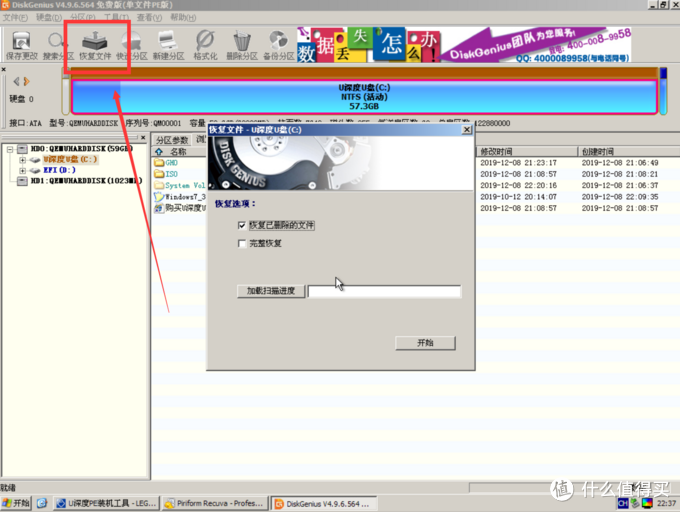Open the 工具(T) menu
The width and height of the screenshot is (680, 512).
(116, 17)
